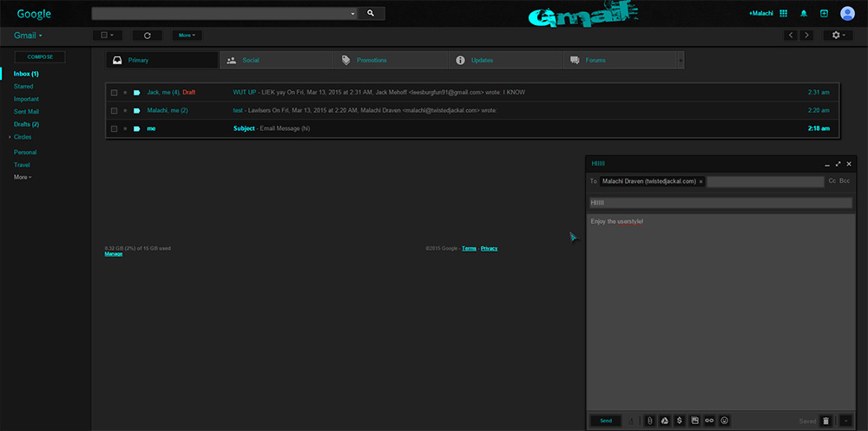Pop out compose window to full-screen
The height and width of the screenshot is (431, 868).
tap(838, 164)
